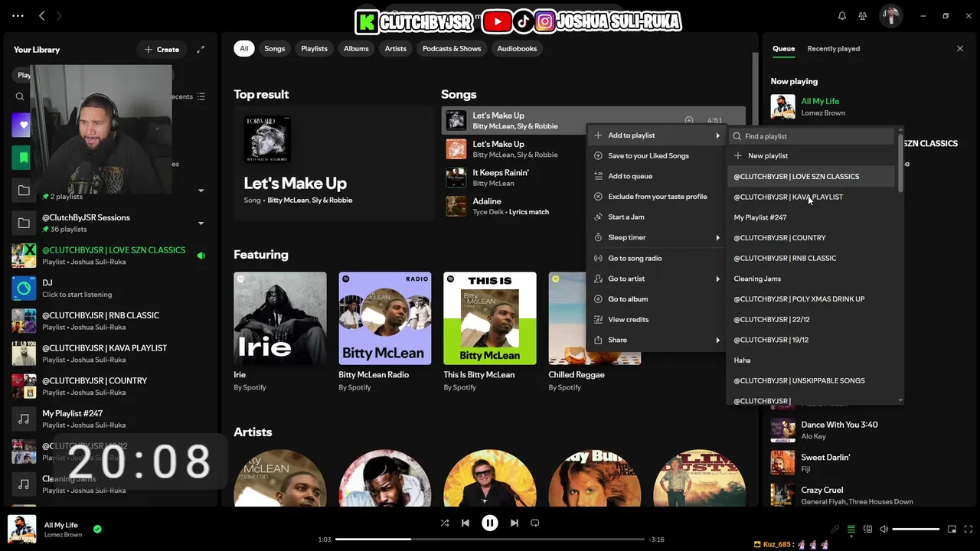
Task: Switch to the Recently played tab
Action: [833, 48]
